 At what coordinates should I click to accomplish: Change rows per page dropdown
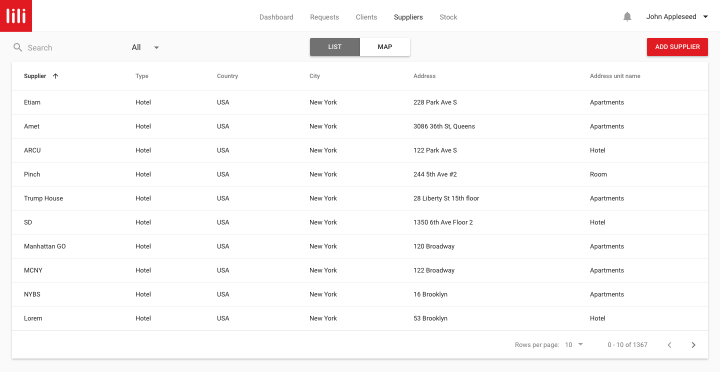coord(574,344)
